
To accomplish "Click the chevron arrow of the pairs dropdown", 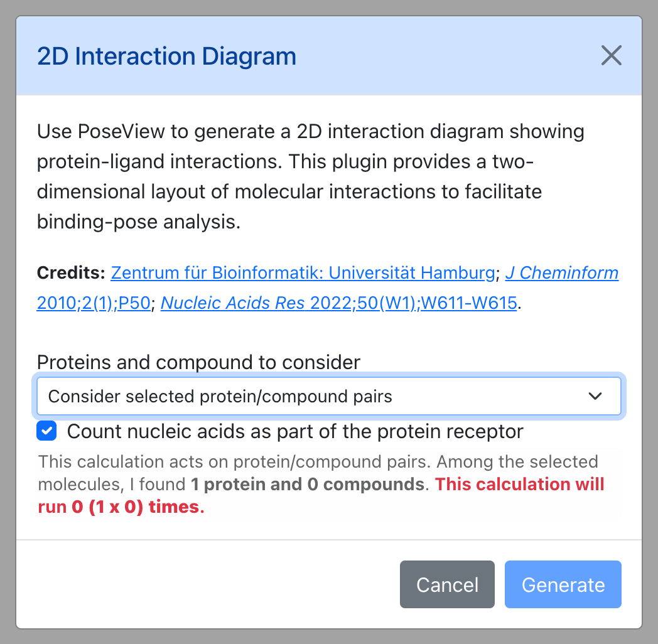I will point(595,396).
